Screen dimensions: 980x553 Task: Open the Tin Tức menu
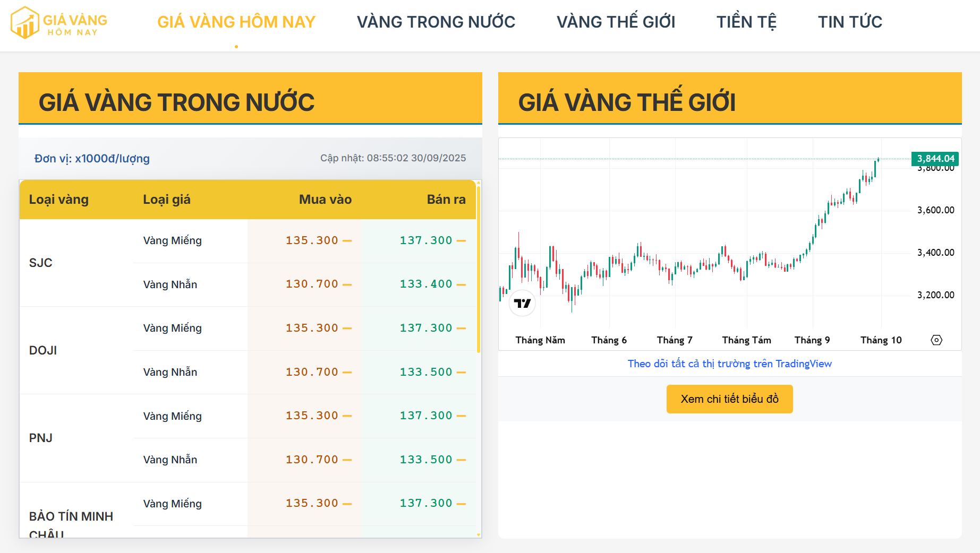850,22
